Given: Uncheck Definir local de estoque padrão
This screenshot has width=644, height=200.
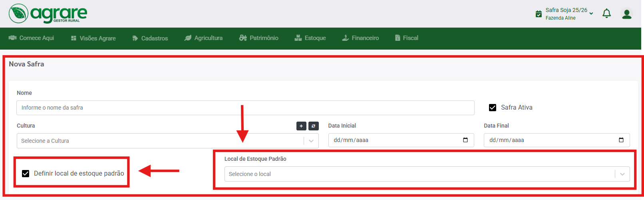Looking at the screenshot, I should [26, 174].
